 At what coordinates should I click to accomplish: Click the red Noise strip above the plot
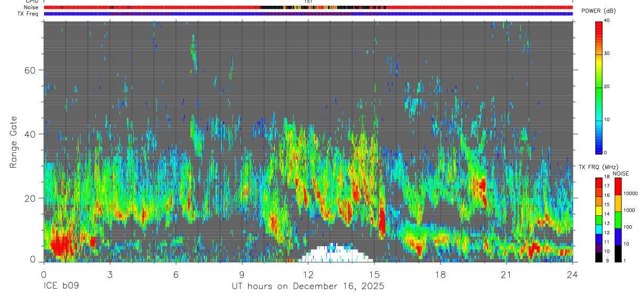point(308,8)
